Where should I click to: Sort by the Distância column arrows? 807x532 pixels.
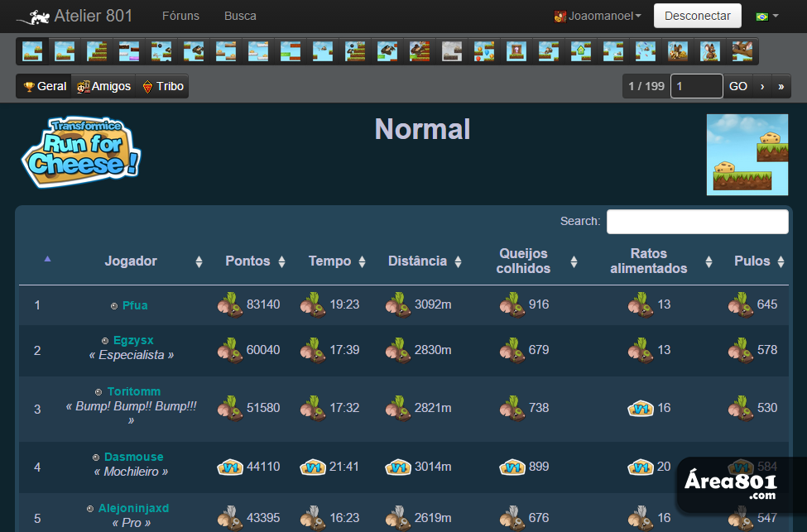pos(458,262)
